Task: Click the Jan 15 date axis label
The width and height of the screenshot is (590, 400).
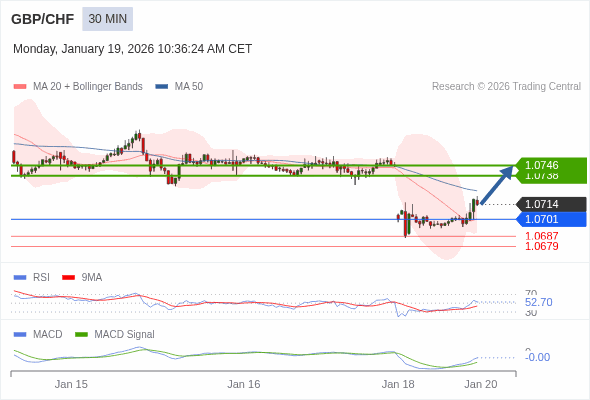Action: [x=71, y=384]
